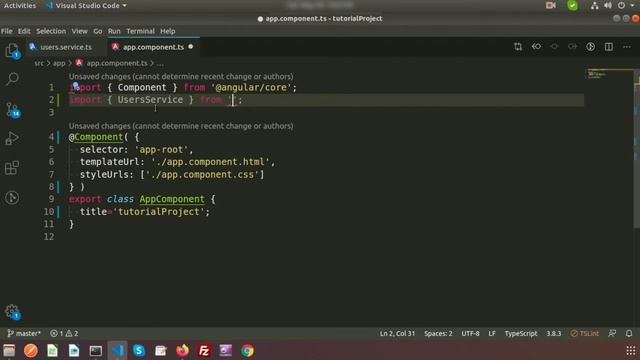
Task: Click the screen recording camera indicator
Action: pos(551,5)
